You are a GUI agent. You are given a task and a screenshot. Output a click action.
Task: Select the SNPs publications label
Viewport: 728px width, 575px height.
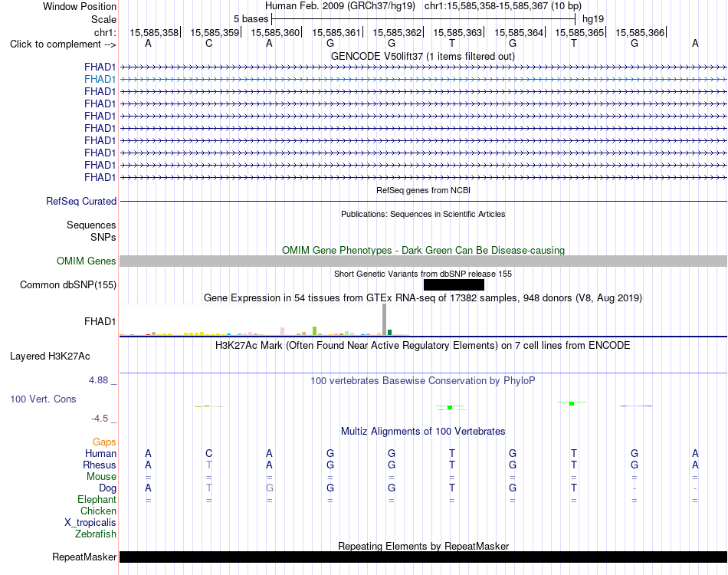point(103,237)
